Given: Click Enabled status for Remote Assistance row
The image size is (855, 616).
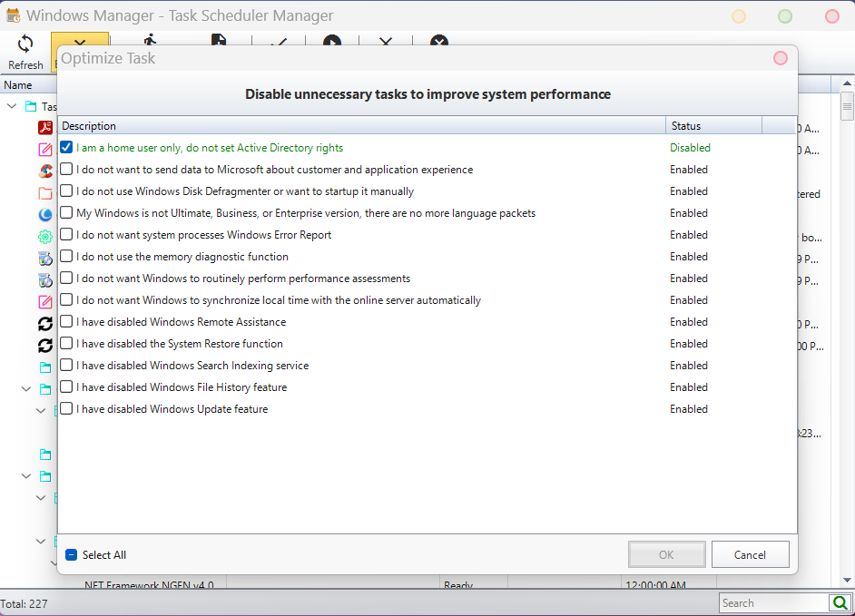Looking at the screenshot, I should tap(689, 322).
